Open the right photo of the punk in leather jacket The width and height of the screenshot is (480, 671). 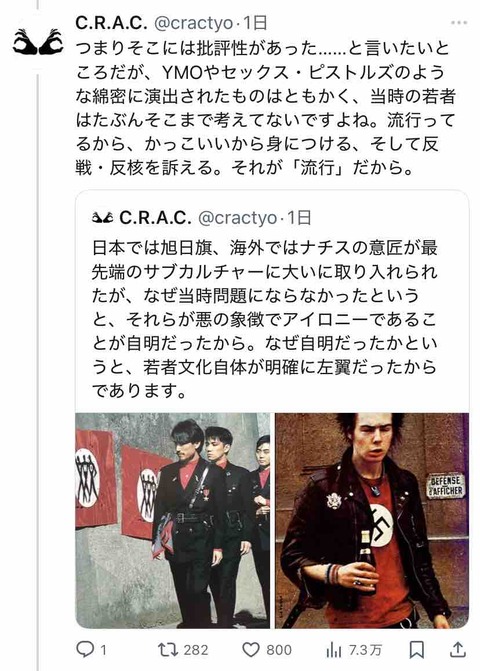pos(372,520)
